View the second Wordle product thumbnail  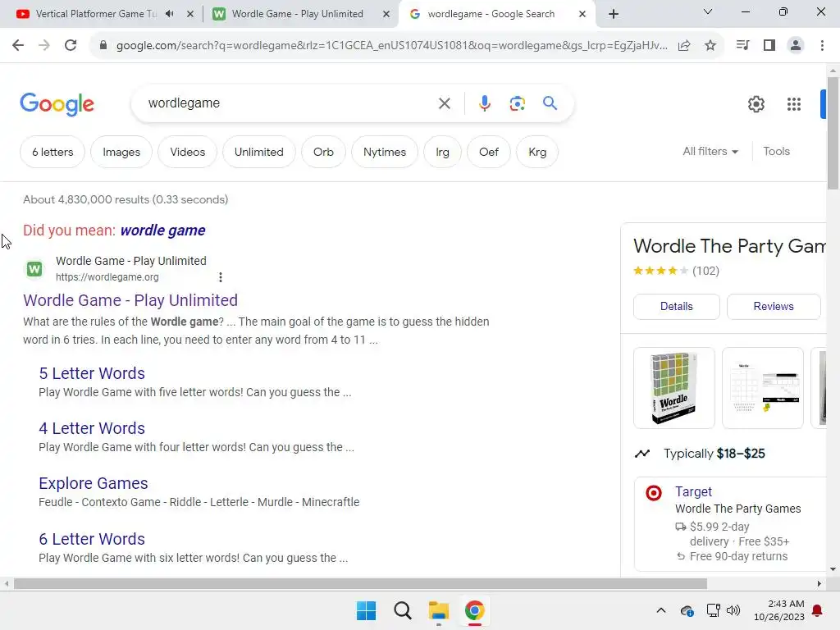763,388
